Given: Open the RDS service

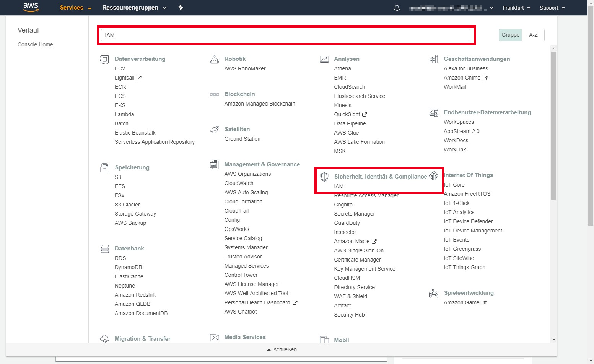Looking at the screenshot, I should click(120, 258).
